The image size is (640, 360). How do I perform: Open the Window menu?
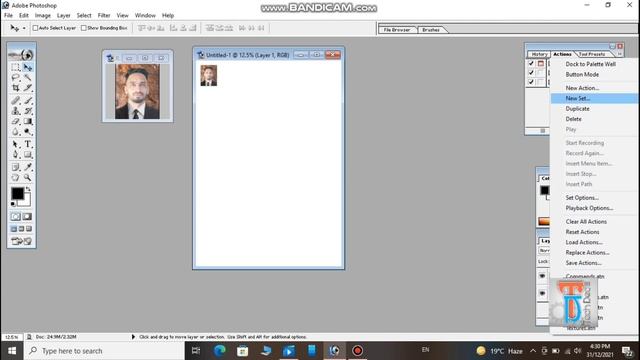tap(145, 16)
